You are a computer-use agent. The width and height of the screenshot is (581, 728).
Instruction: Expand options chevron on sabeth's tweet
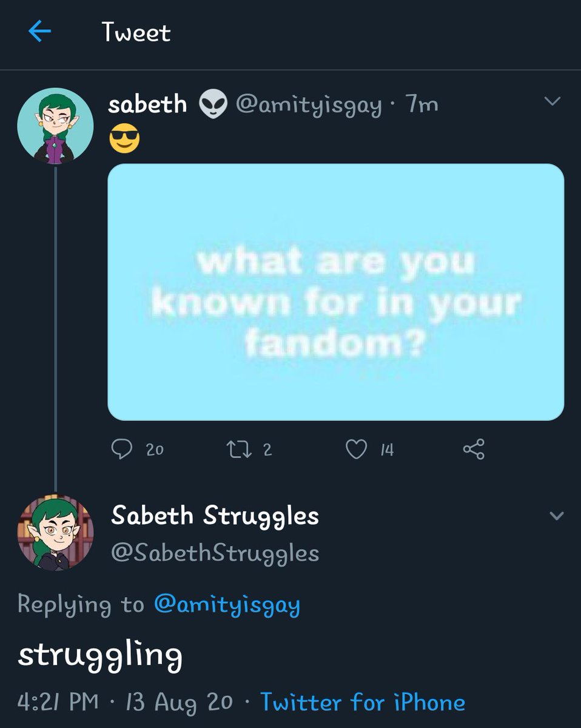(552, 101)
